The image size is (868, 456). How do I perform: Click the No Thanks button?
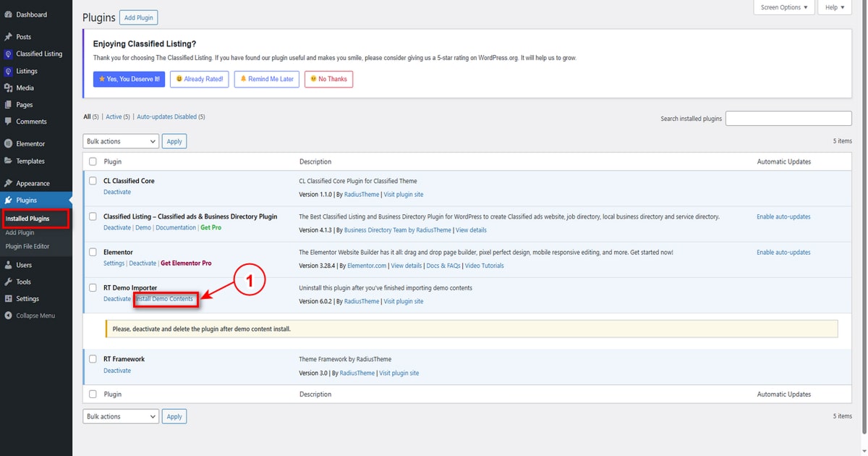coord(328,79)
